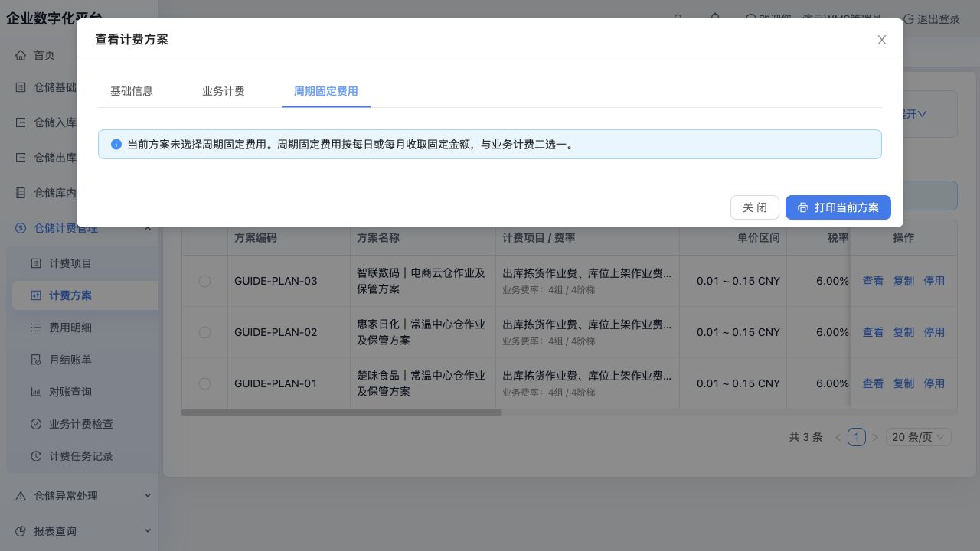This screenshot has width=980, height=551.
Task: Open the 20 条/页 page size dropdown
Action: pyautogui.click(x=919, y=437)
